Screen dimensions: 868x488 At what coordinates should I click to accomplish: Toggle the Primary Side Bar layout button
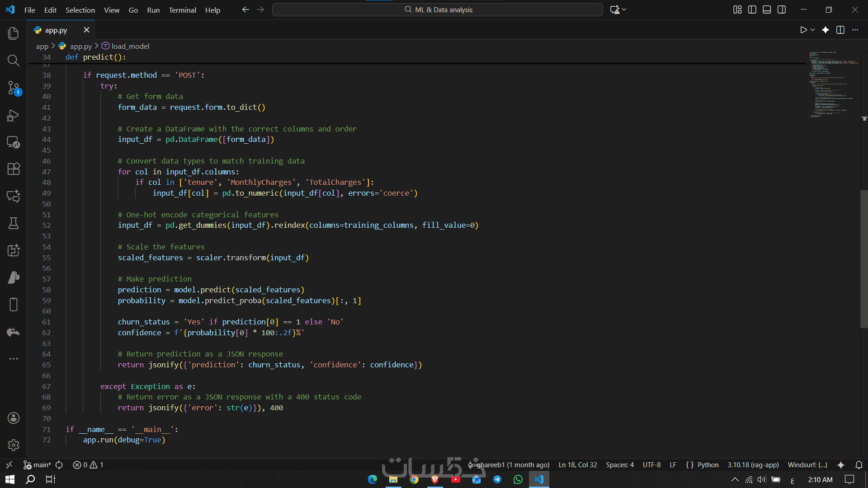pos(752,9)
